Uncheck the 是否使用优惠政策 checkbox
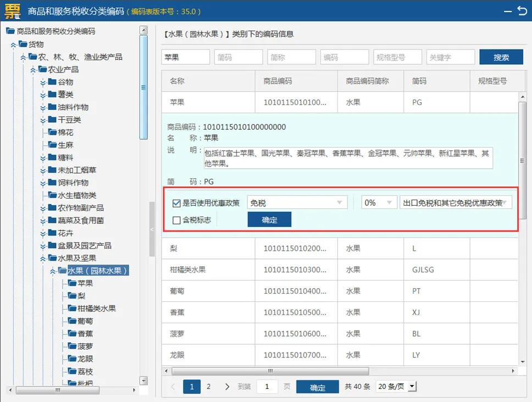Viewport: 532px width, 402px height. pos(176,203)
